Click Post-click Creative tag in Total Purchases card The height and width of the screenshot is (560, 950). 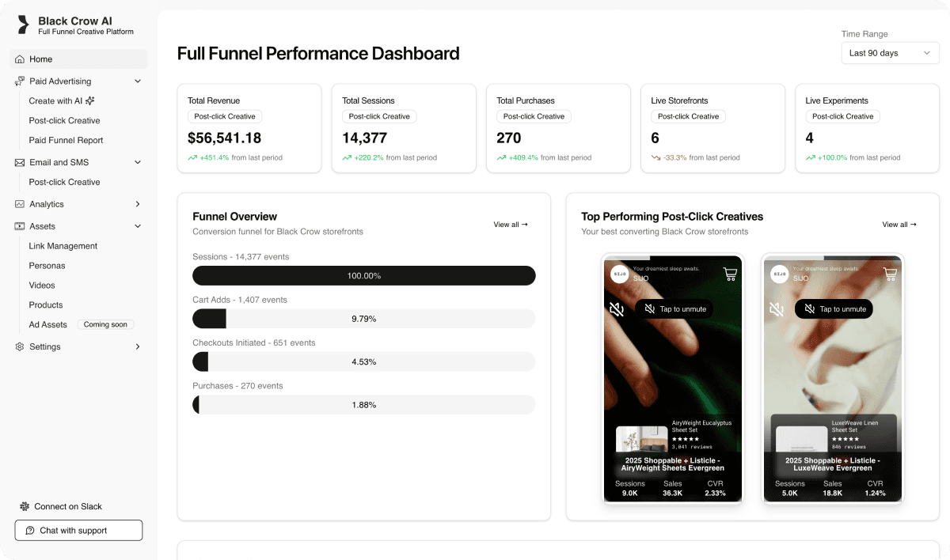[x=534, y=116]
